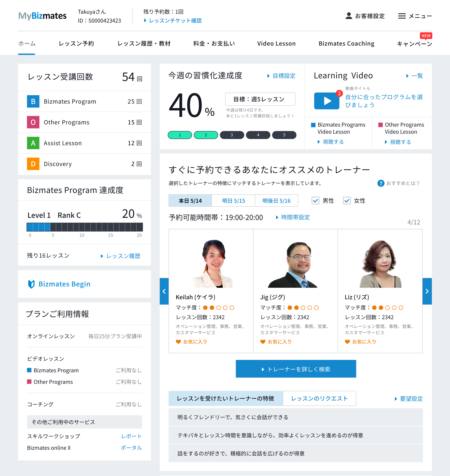
Task: Click the question mark icon beside おすすめとは？
Action: [381, 183]
